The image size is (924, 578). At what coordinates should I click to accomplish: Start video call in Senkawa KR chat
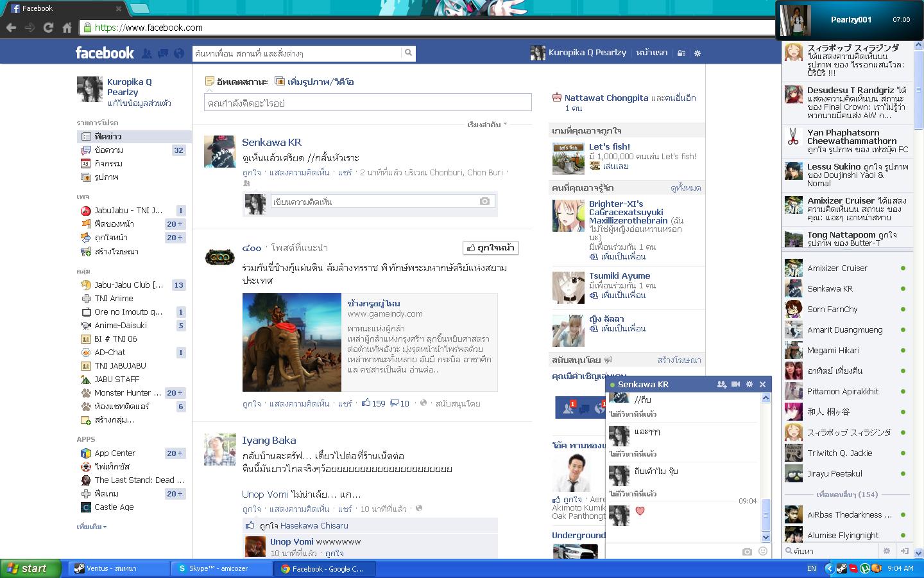click(736, 384)
